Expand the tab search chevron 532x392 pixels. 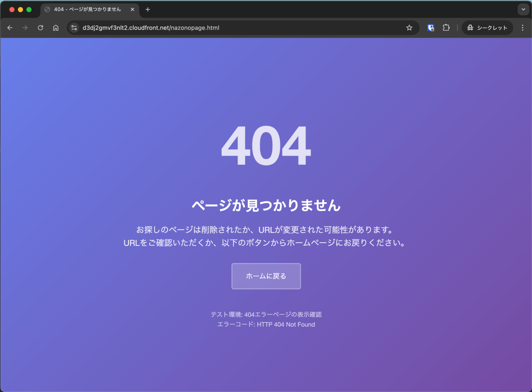coord(523,10)
